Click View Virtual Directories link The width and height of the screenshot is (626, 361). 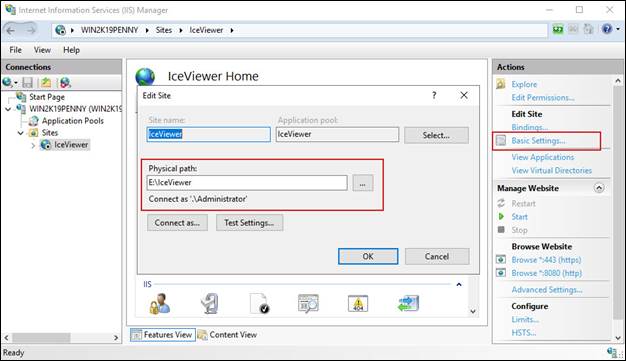551,170
